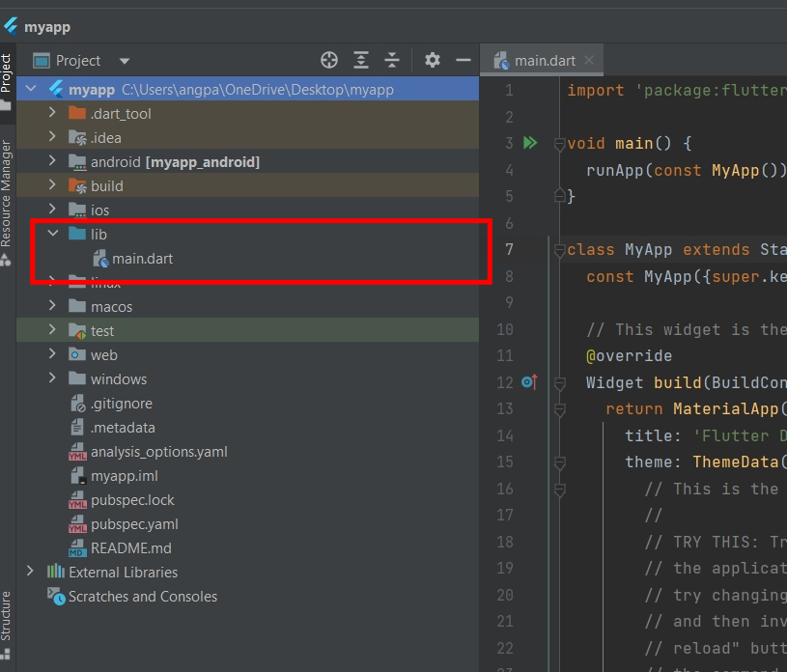The width and height of the screenshot is (787, 672).
Task: Click the Flutter icon next to myapp title
Action: coord(12,26)
